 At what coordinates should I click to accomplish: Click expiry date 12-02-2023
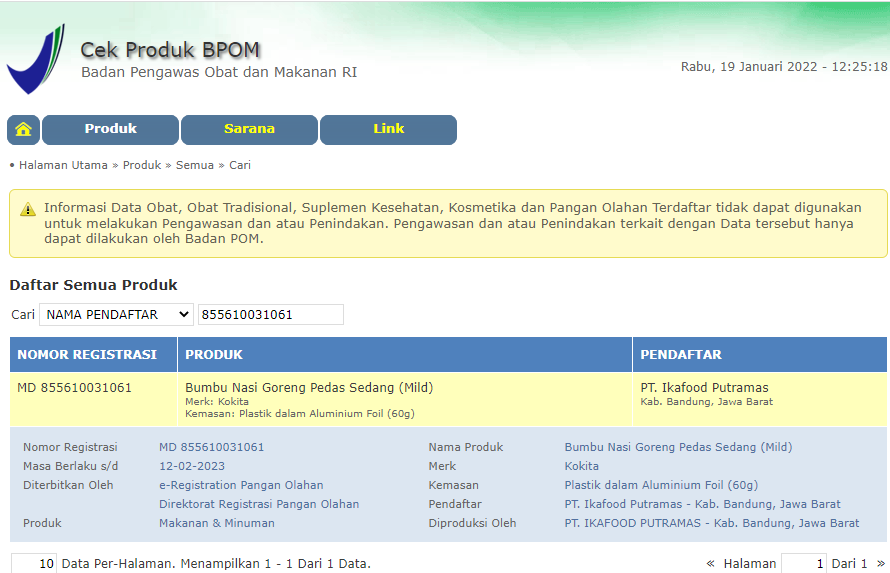pyautogui.click(x=192, y=466)
